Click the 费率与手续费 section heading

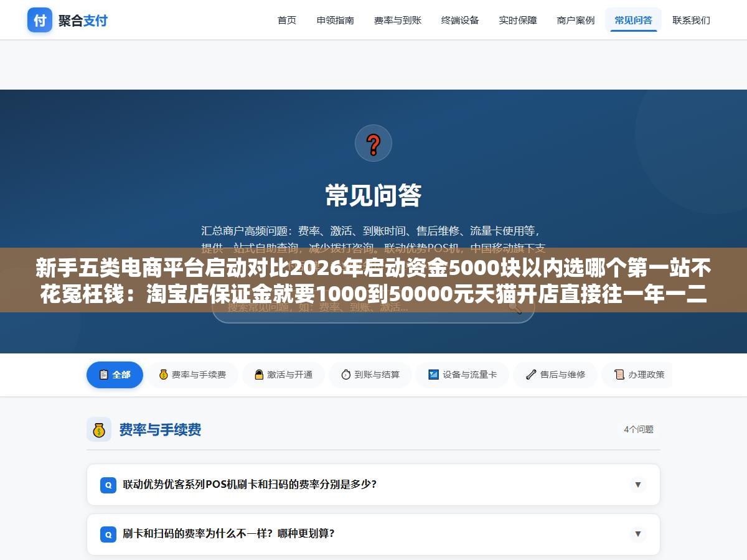(x=160, y=429)
